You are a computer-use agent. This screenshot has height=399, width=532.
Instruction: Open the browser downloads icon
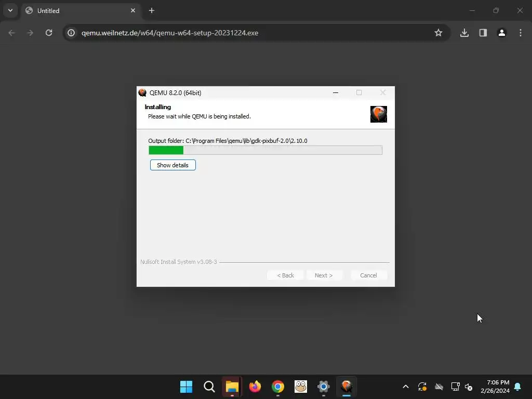(x=464, y=33)
